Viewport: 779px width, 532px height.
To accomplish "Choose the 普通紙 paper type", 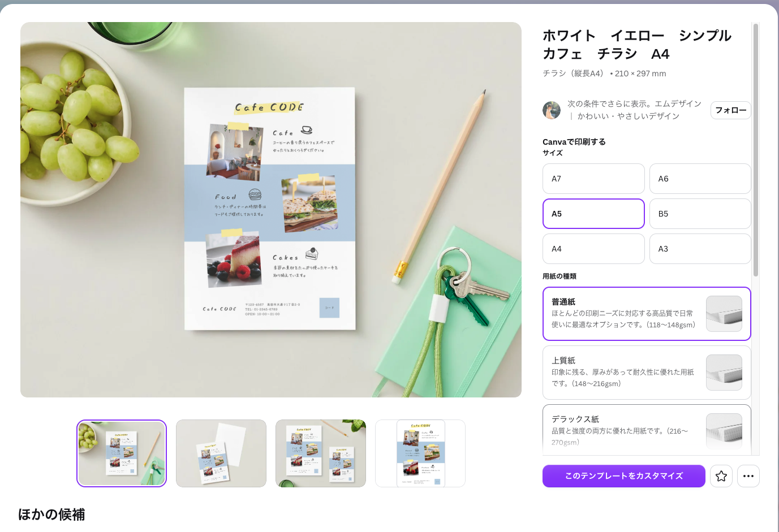I will pyautogui.click(x=647, y=314).
